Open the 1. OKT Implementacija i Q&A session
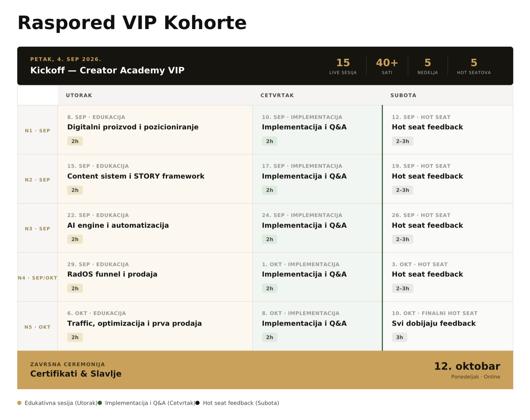530x420 pixels. [317, 277]
